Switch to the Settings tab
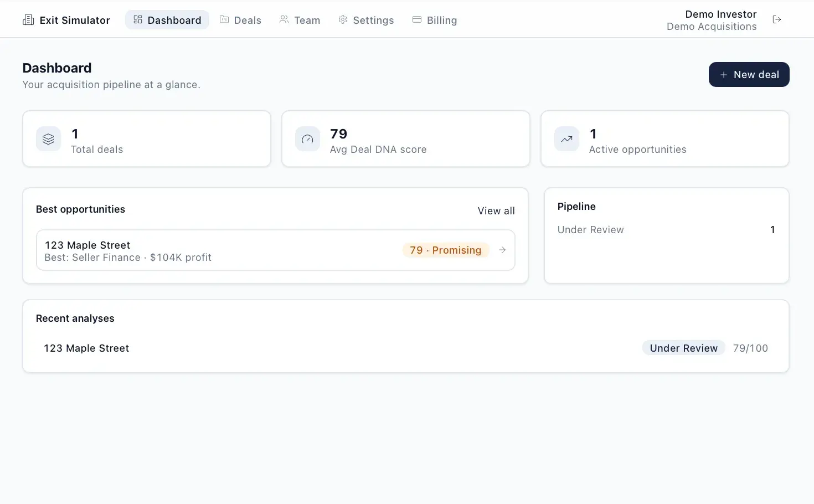The image size is (814, 504). click(x=366, y=20)
